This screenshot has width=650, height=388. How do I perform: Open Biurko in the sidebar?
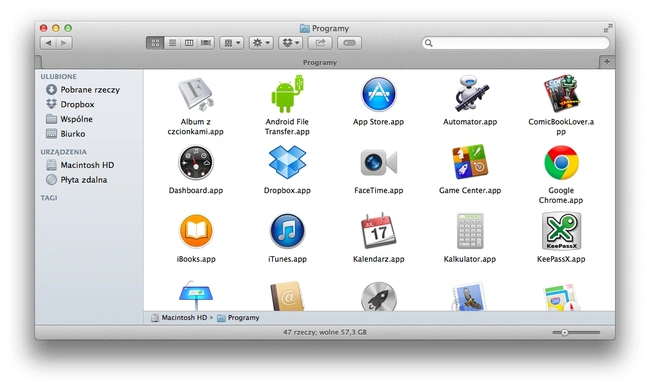[65, 133]
